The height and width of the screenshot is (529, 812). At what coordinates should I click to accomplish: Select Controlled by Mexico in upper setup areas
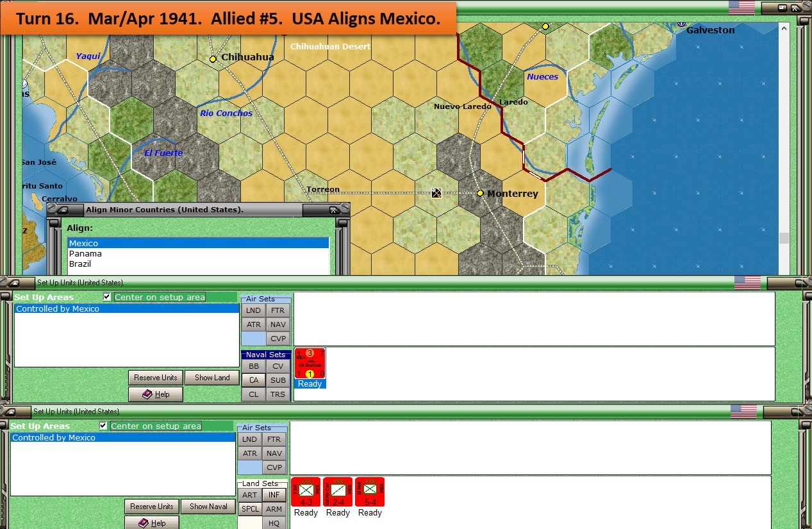click(127, 309)
